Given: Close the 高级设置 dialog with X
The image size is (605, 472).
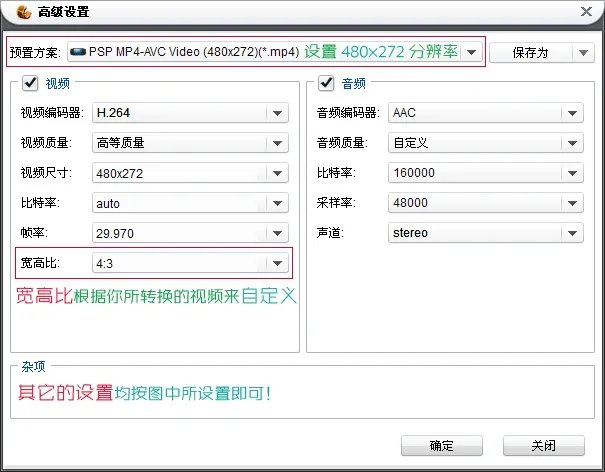Looking at the screenshot, I should pyautogui.click(x=586, y=11).
